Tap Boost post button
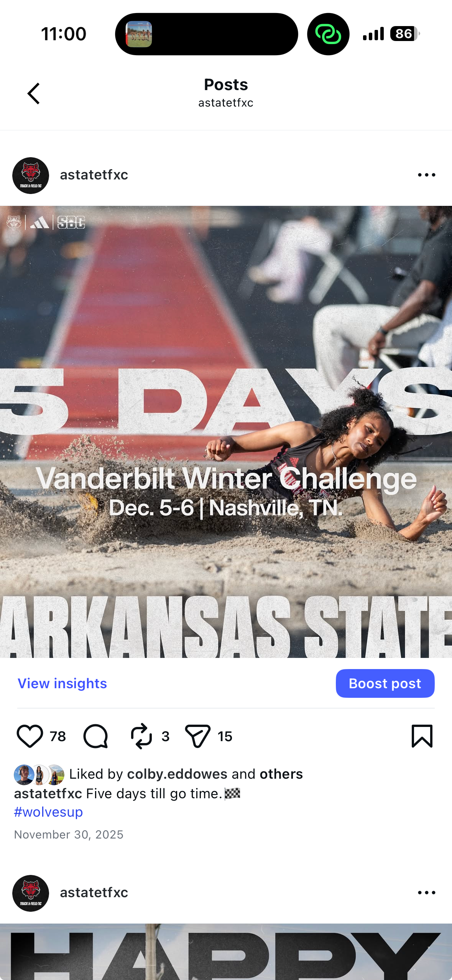452x980 pixels. (385, 683)
